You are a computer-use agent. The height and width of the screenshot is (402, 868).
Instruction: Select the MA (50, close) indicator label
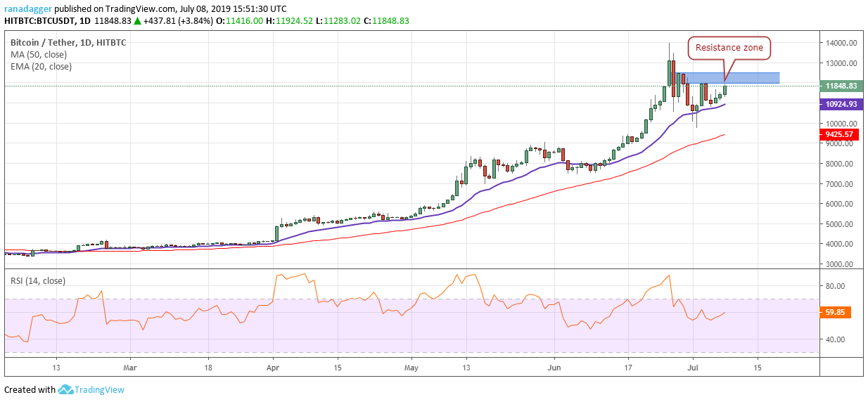[40, 54]
